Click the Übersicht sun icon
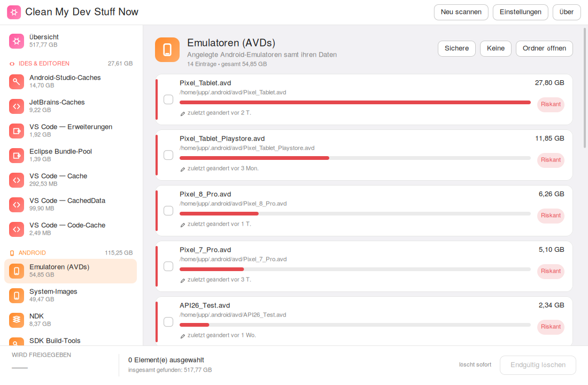Viewport: 588px width, 385px height. [x=17, y=41]
